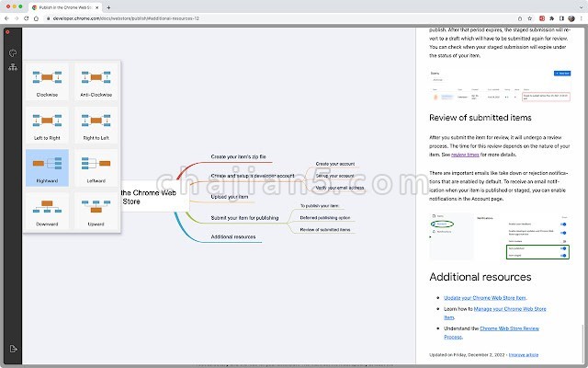
Task: Open the Extensions puzzle-piece menu
Action: click(x=552, y=18)
